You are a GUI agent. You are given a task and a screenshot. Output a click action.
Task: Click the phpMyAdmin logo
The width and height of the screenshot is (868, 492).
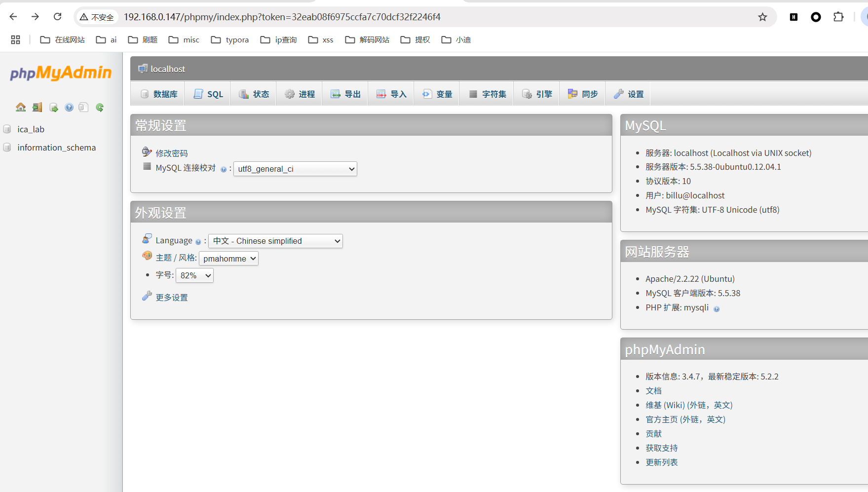coord(61,73)
